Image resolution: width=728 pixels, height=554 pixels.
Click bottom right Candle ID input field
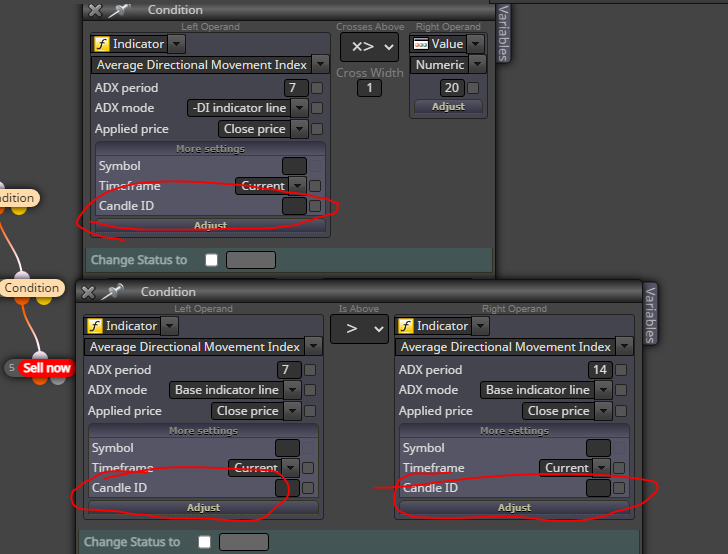598,488
